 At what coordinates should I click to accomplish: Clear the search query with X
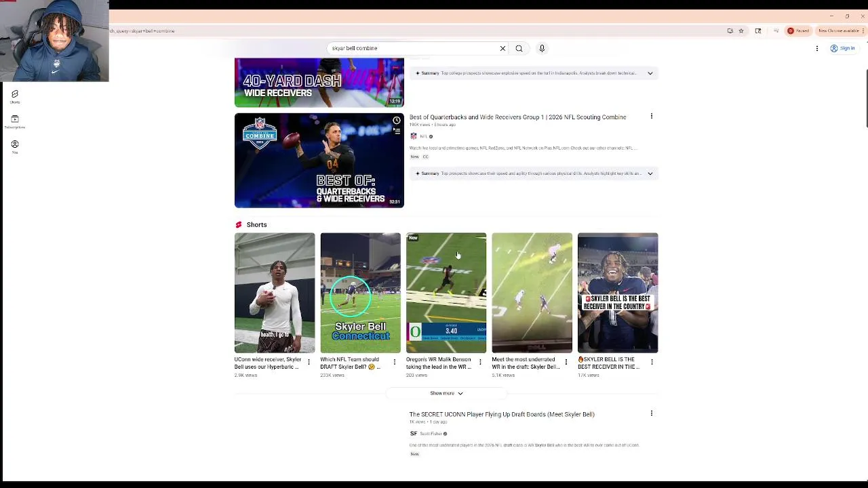(x=502, y=48)
